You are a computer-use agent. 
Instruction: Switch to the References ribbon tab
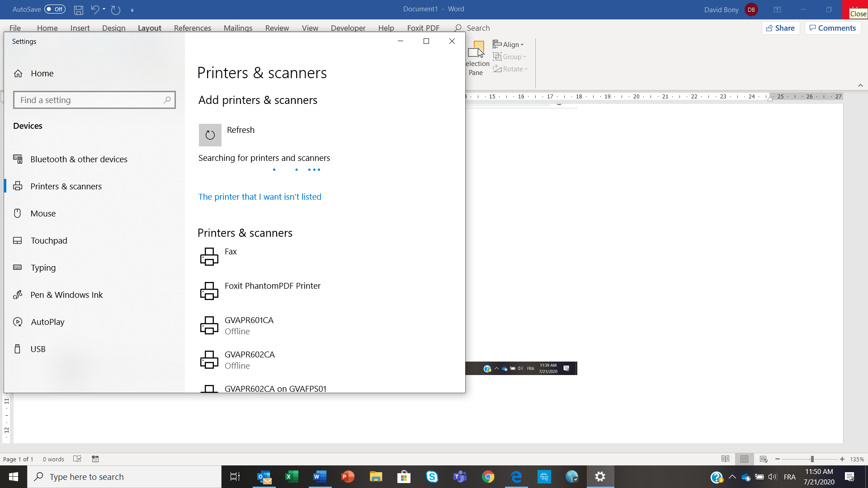[193, 28]
